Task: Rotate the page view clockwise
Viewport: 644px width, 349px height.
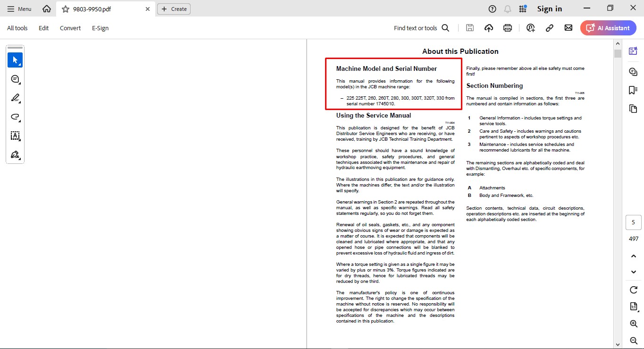Action: 634,289
